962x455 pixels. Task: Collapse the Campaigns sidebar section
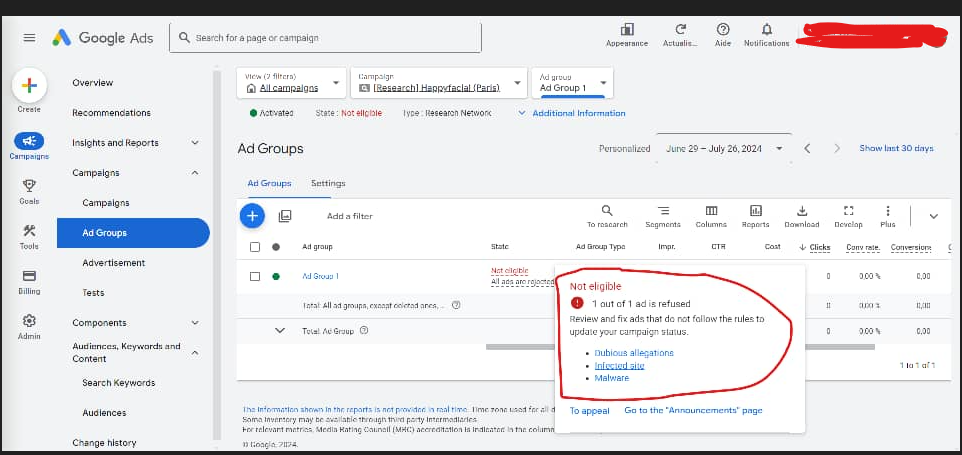coord(194,173)
